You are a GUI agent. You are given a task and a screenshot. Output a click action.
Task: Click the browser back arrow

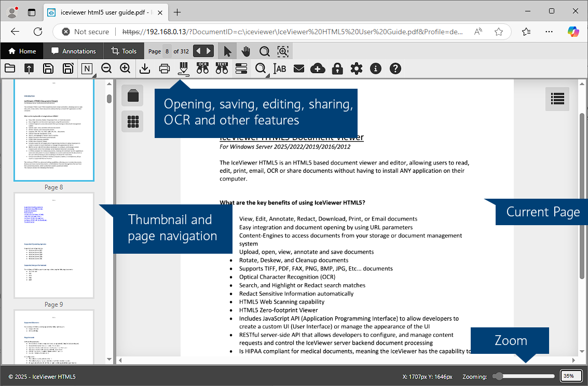point(15,32)
